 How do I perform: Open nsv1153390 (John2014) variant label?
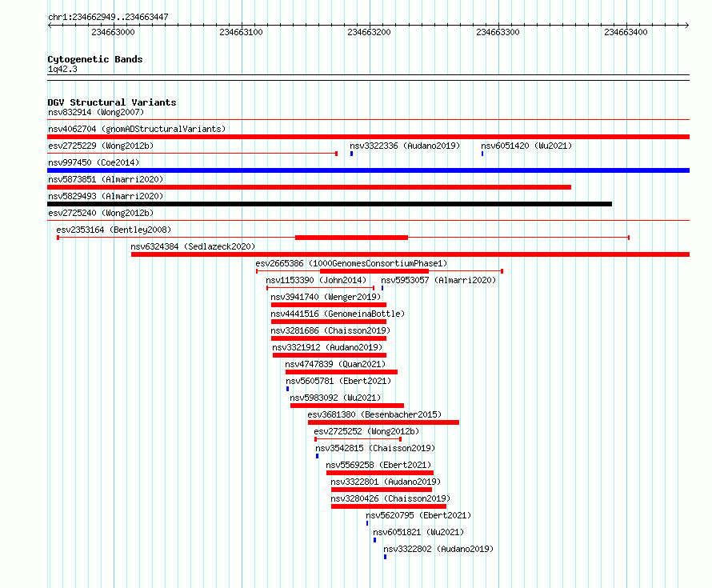[x=316, y=280]
